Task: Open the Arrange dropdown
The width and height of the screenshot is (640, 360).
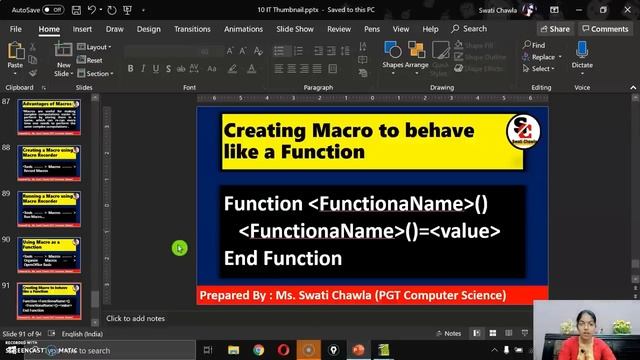Action: click(417, 58)
